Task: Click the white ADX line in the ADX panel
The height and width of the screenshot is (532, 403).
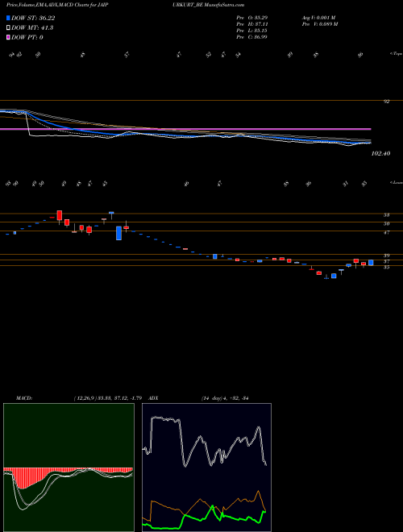Action: [x=204, y=441]
